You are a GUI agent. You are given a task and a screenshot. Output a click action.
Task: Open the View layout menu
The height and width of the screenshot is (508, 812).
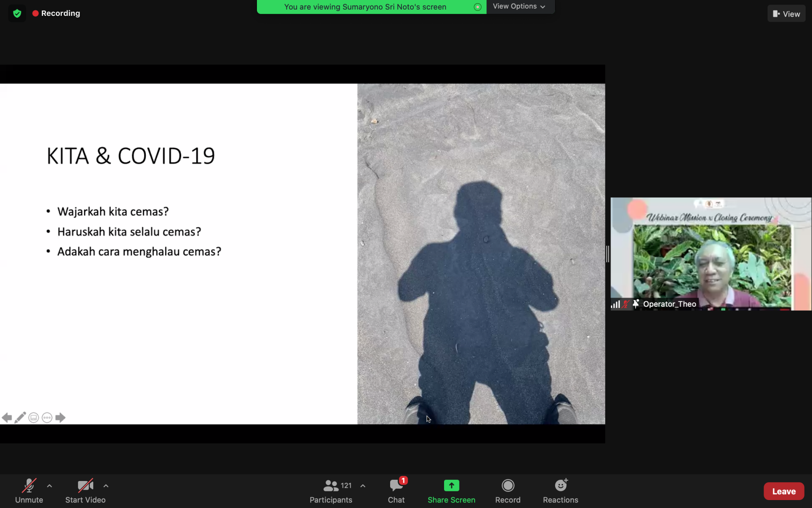[786, 14]
